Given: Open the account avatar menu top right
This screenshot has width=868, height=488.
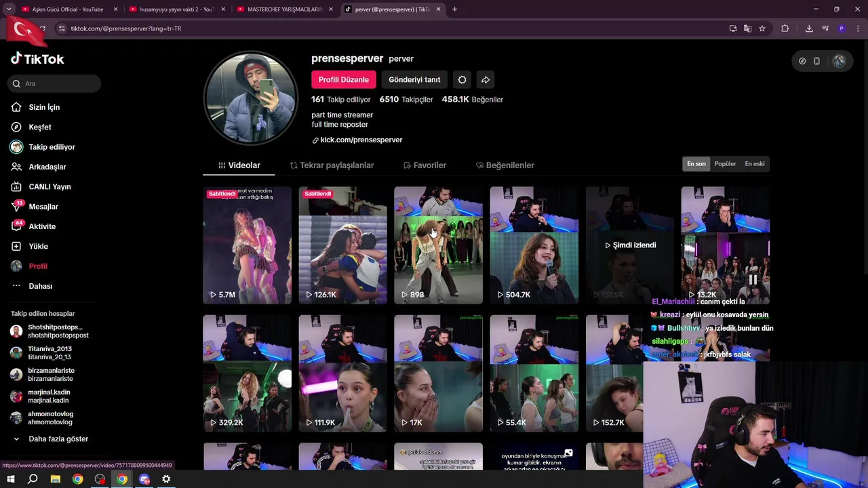Looking at the screenshot, I should pos(839,61).
